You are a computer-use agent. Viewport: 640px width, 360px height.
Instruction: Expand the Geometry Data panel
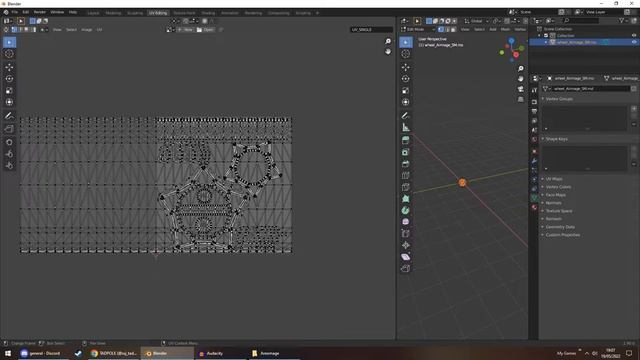[560, 227]
